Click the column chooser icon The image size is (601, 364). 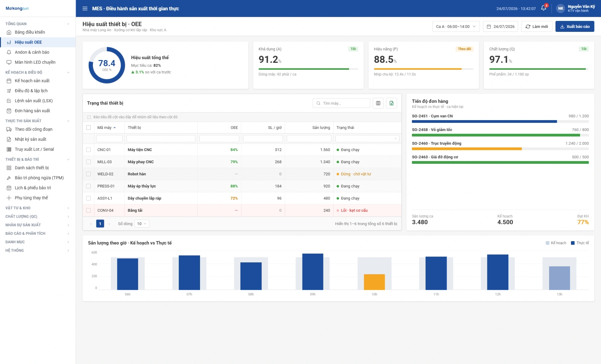click(378, 103)
